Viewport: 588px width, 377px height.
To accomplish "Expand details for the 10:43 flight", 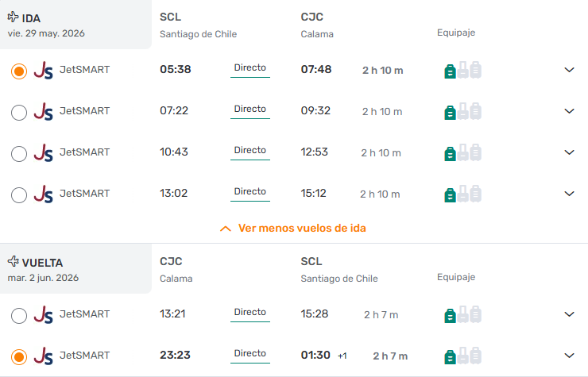I will click(569, 152).
